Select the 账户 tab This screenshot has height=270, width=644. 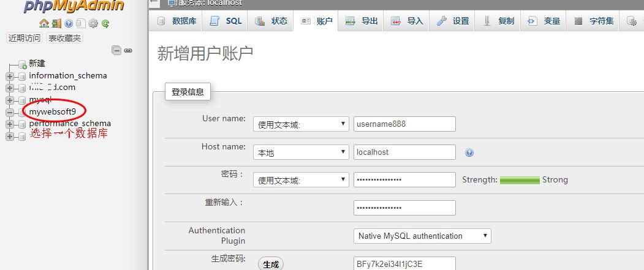click(316, 21)
